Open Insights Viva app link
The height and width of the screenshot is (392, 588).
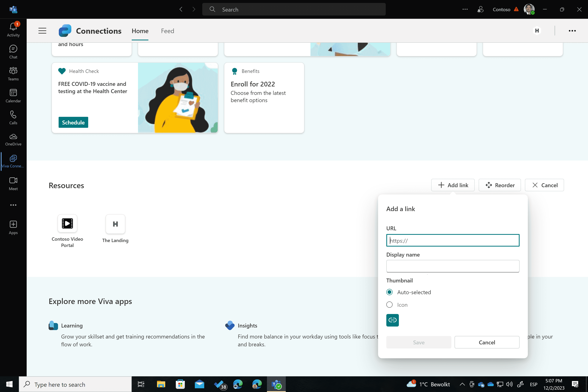[247, 326]
